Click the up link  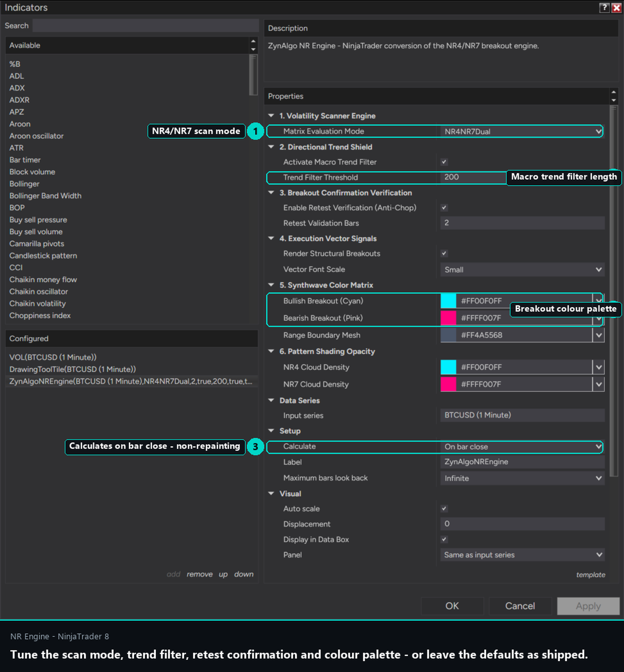click(223, 575)
